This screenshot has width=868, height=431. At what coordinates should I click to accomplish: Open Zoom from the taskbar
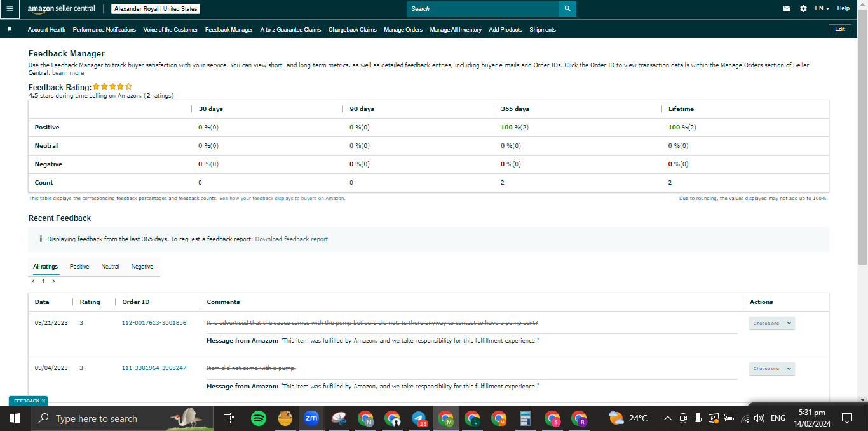pyautogui.click(x=311, y=418)
